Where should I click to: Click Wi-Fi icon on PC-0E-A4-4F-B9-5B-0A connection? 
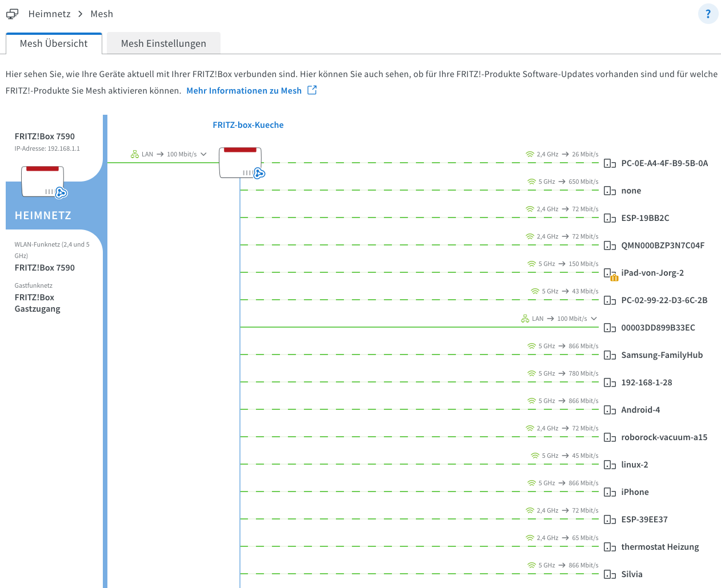[x=530, y=154]
